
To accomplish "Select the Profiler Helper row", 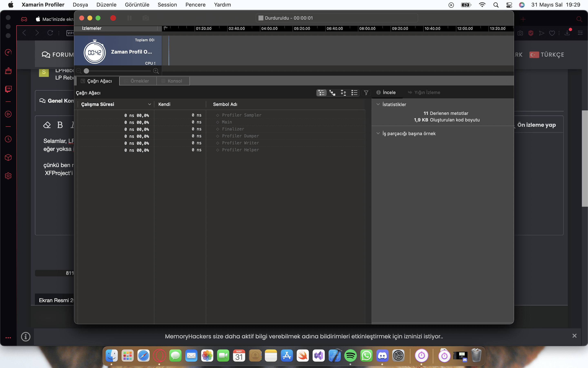I will click(x=221, y=150).
